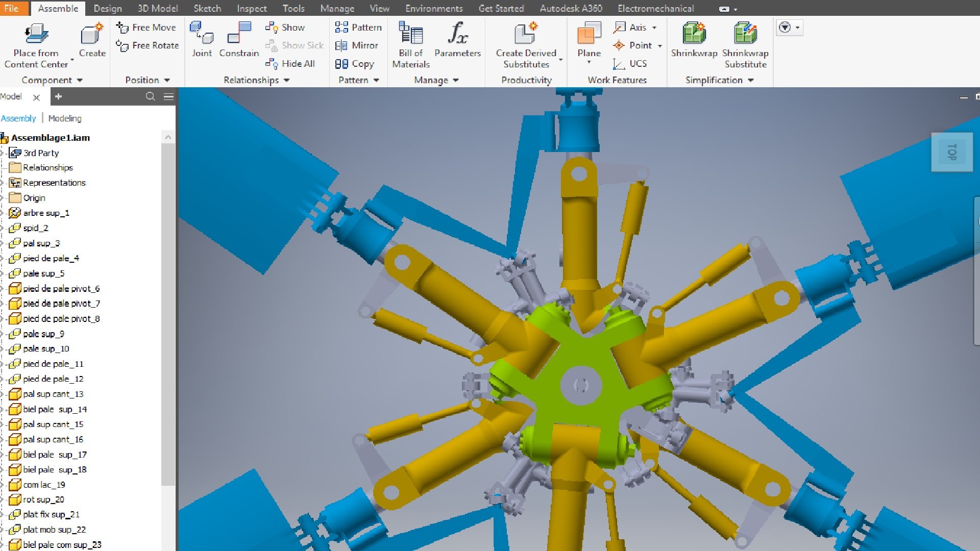Select plat mob sup_22 component
The image size is (980, 551).
pos(54,530)
